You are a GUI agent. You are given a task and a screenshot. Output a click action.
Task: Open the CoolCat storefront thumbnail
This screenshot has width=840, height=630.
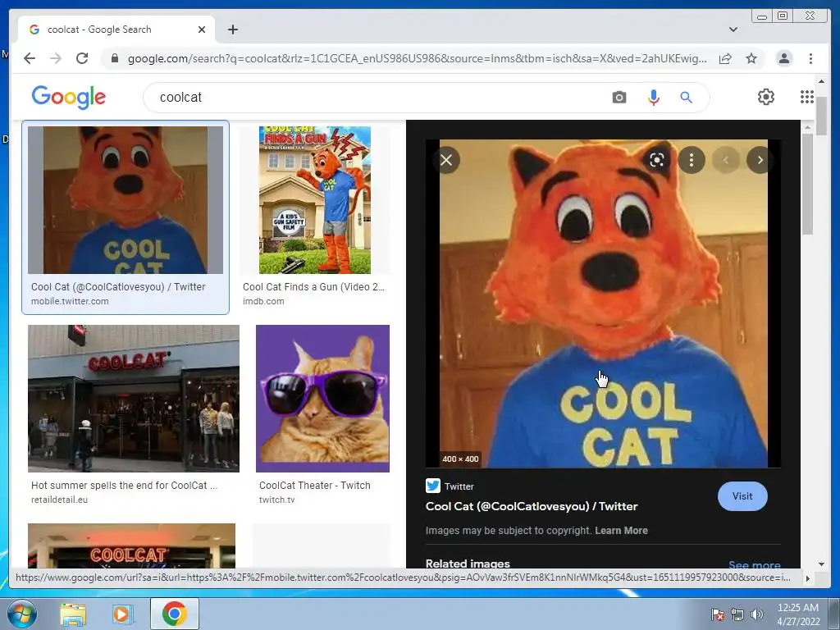(134, 399)
